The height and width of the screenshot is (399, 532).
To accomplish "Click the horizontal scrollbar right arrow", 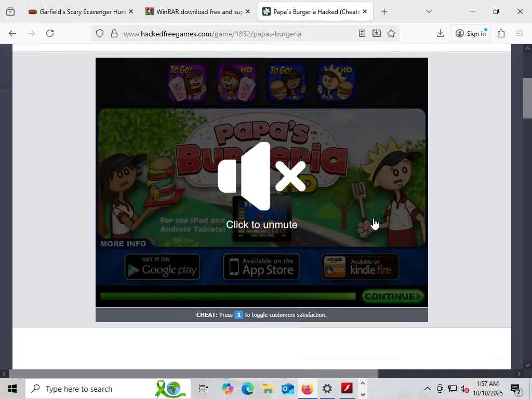I will [x=519, y=374].
